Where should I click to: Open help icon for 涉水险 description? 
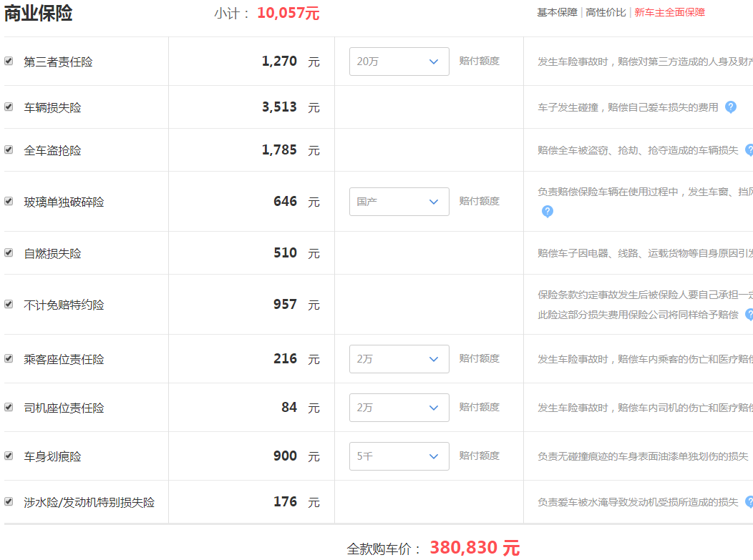[x=749, y=502]
